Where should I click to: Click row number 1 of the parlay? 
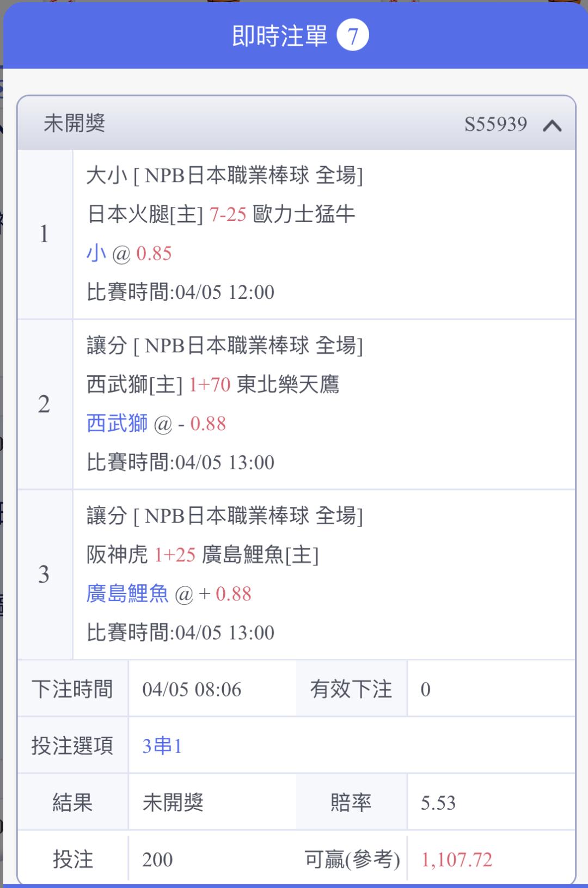[45, 234]
